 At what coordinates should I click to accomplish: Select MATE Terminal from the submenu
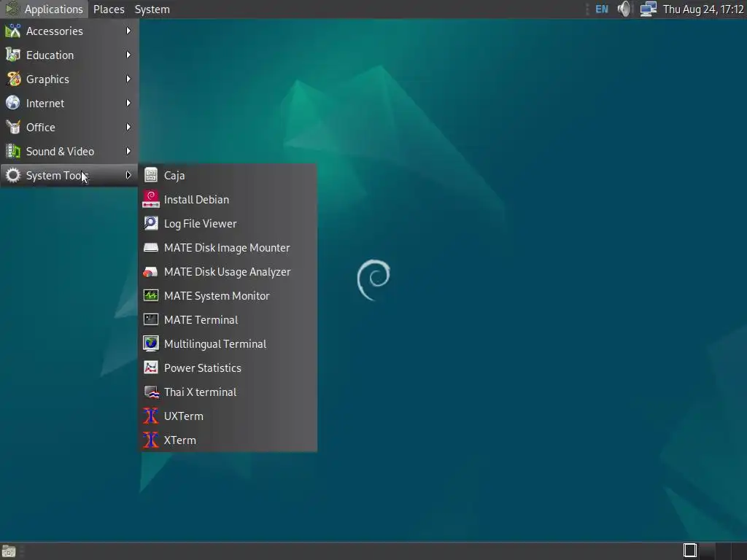click(x=228, y=319)
